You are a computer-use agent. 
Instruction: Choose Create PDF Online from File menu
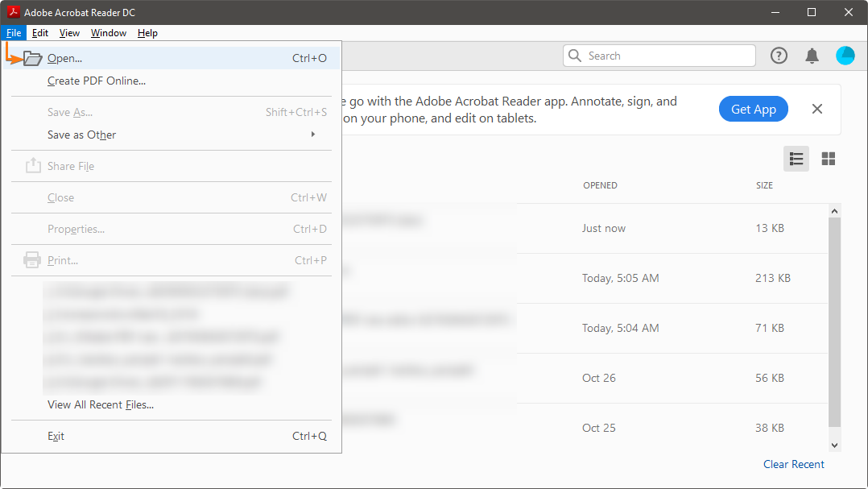tap(97, 81)
